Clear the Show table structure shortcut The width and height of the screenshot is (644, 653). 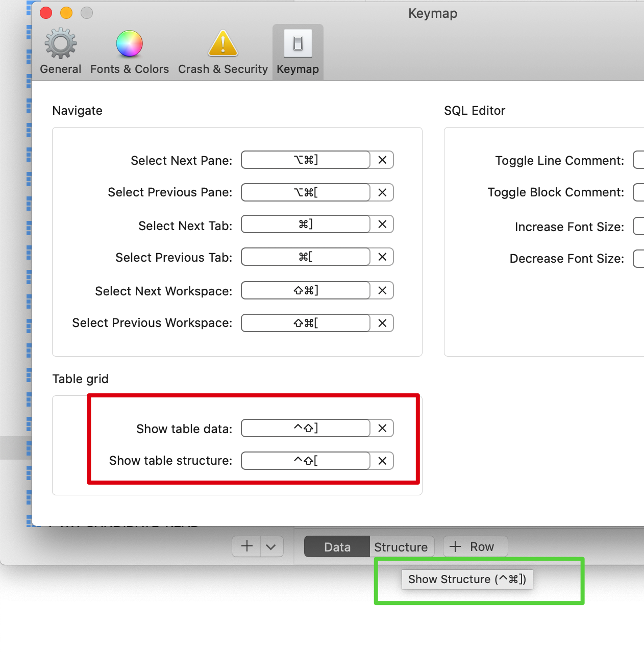point(382,461)
